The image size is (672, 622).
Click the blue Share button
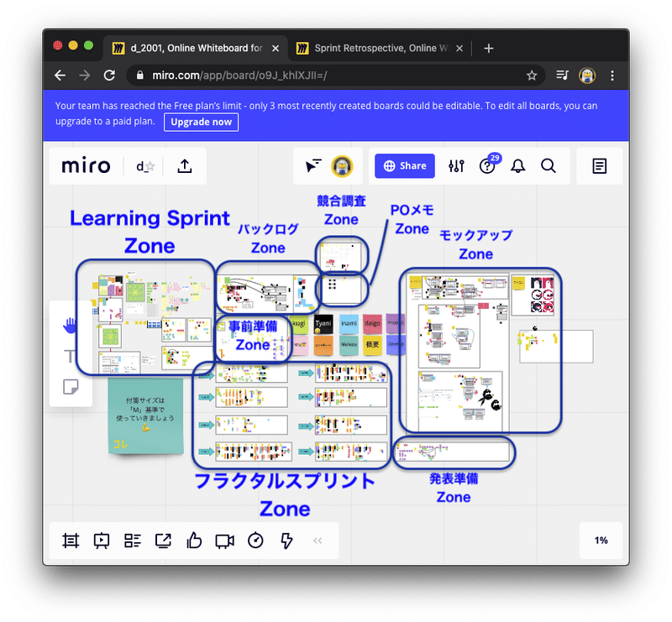coord(403,165)
